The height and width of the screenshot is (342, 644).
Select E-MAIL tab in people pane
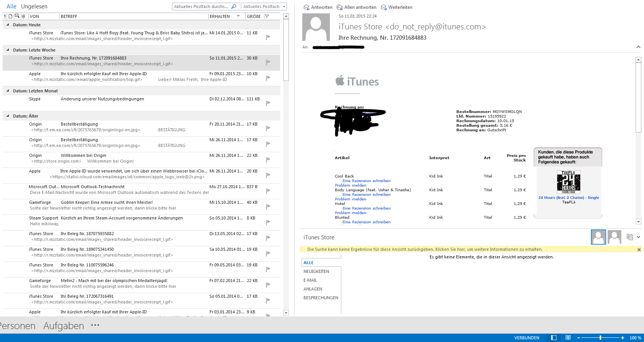[310, 280]
